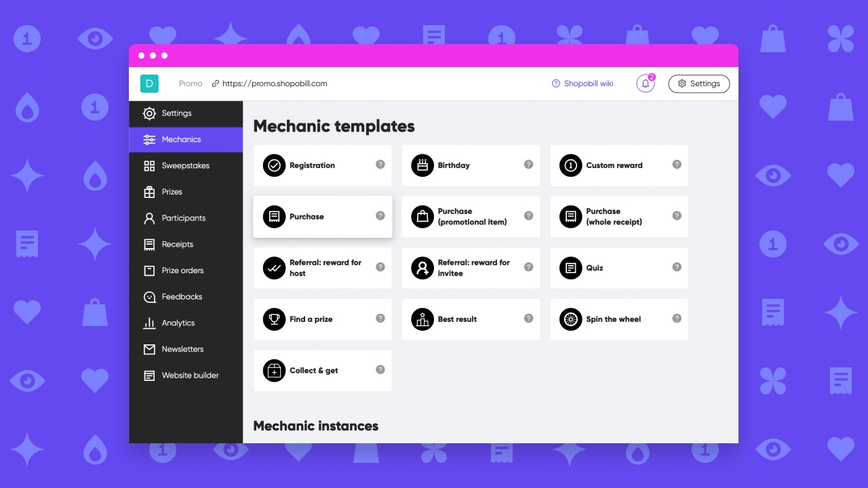The width and height of the screenshot is (868, 488).
Task: Open the Shopobill wiki link
Action: [583, 84]
